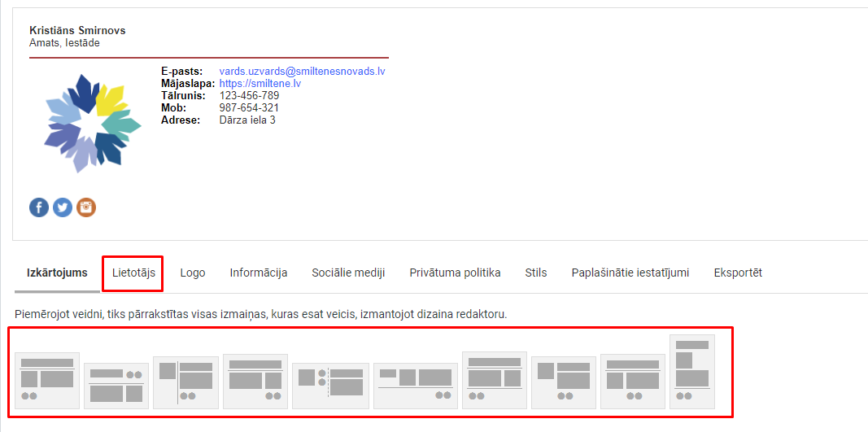The height and width of the screenshot is (432, 868).
Task: Switch to Privātuma politika tab
Action: (455, 273)
